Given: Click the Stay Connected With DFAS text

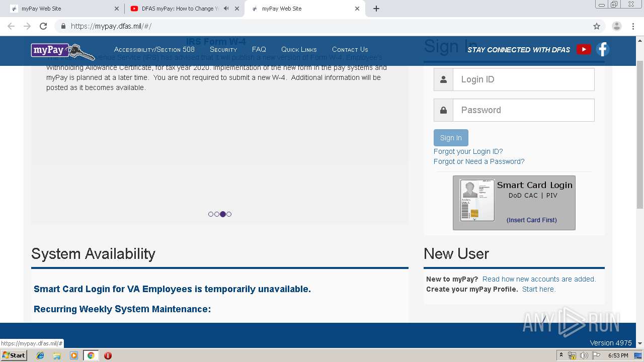Looking at the screenshot, I should 519,49.
